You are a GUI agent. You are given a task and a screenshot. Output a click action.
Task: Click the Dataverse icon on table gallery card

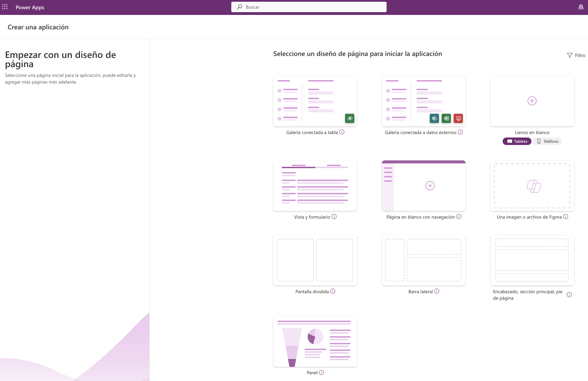[350, 118]
